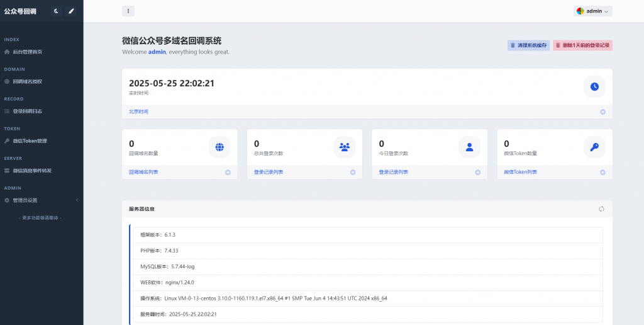Viewport: 644px width, 325px height.
Task: Click the 北京时间 link
Action: point(138,111)
